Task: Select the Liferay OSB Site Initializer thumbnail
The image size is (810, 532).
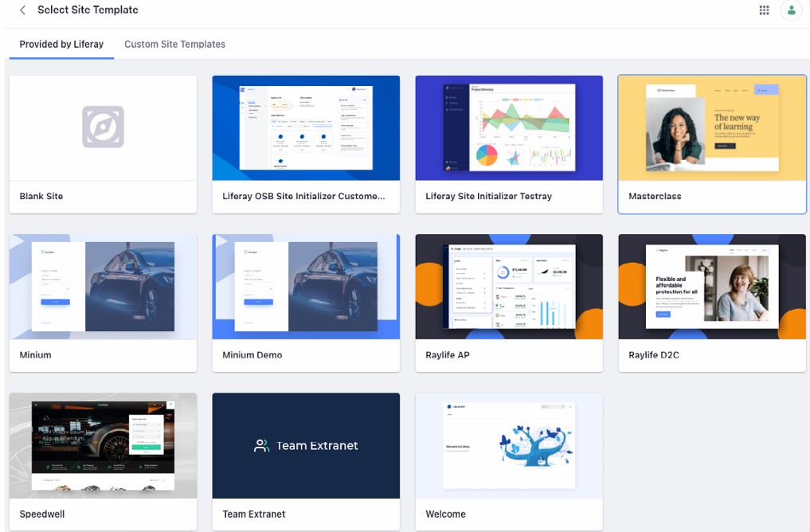Action: [306, 128]
